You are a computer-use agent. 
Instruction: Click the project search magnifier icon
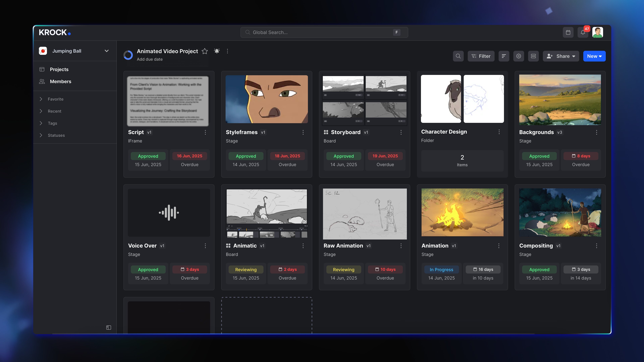pos(458,56)
